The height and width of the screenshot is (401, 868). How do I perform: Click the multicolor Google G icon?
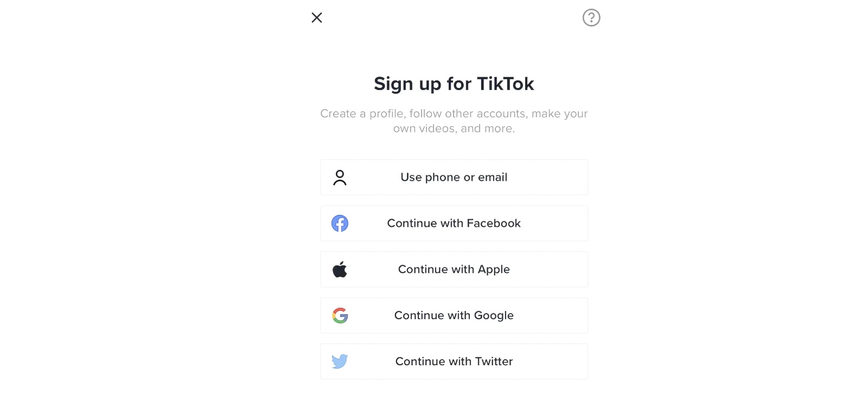tap(340, 315)
